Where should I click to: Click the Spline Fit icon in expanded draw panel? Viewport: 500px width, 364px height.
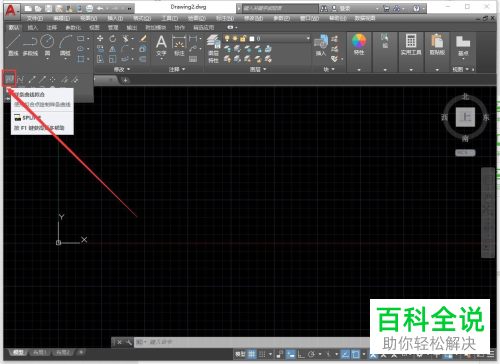click(9, 79)
